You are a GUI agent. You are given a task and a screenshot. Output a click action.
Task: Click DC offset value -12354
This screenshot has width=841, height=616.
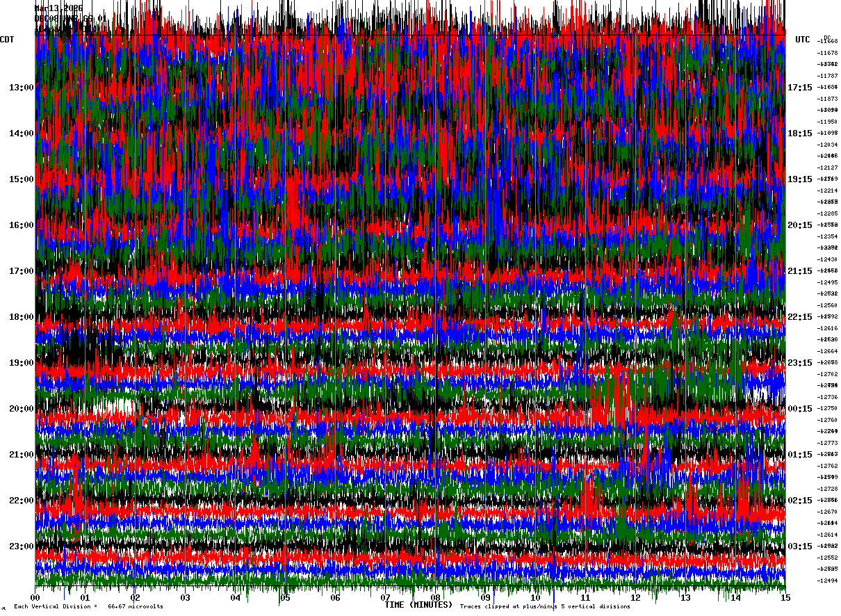(x=827, y=236)
